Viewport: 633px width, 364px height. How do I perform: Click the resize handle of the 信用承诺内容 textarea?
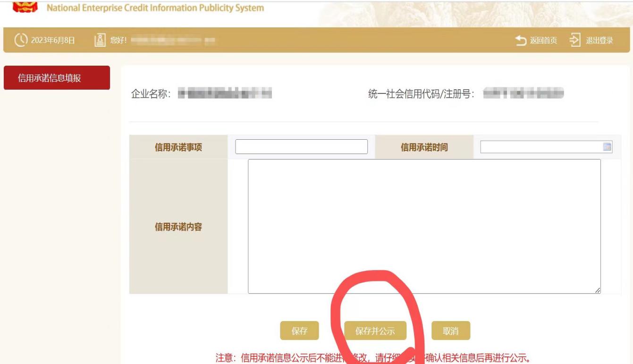[597, 290]
